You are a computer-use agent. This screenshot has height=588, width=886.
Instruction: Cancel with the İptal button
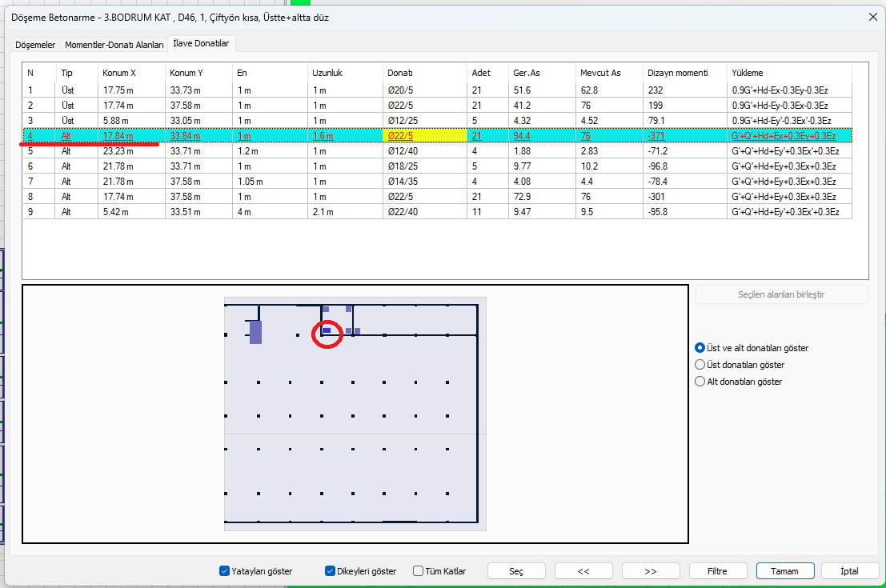[849, 571]
